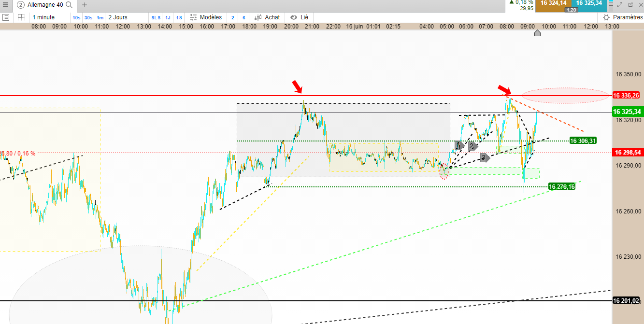Click the 16 350,00 price axis label
This screenshot has height=324, width=644.
pyautogui.click(x=629, y=74)
